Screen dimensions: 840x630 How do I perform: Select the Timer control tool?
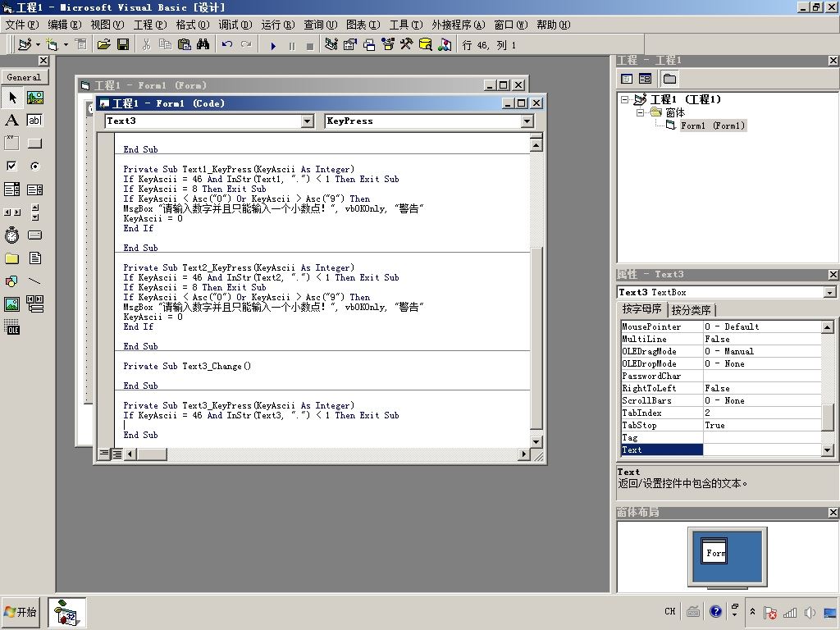coord(11,235)
